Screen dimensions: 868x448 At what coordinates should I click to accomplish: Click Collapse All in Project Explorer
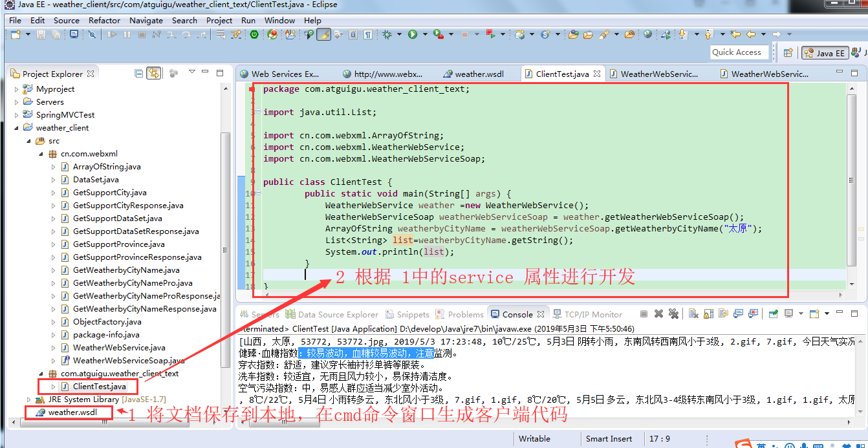tap(138, 74)
